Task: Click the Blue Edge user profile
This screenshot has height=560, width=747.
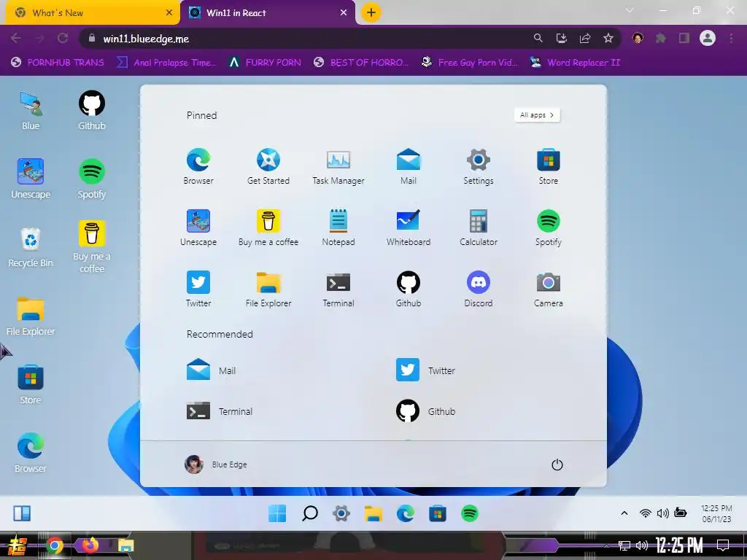Action: (216, 464)
